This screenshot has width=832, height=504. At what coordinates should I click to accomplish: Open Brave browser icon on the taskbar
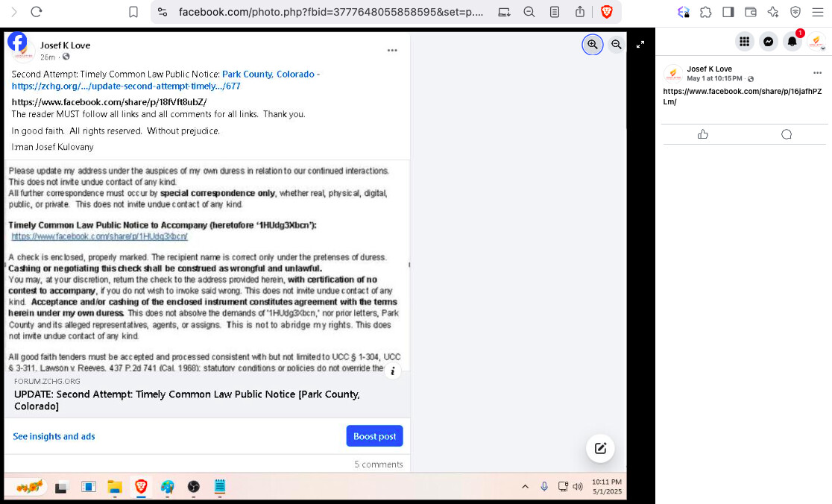point(141,487)
